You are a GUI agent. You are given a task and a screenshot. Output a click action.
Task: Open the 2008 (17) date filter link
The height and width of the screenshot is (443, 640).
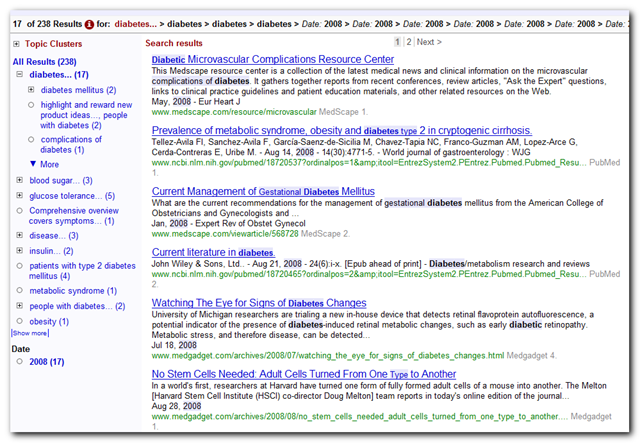pyautogui.click(x=47, y=362)
